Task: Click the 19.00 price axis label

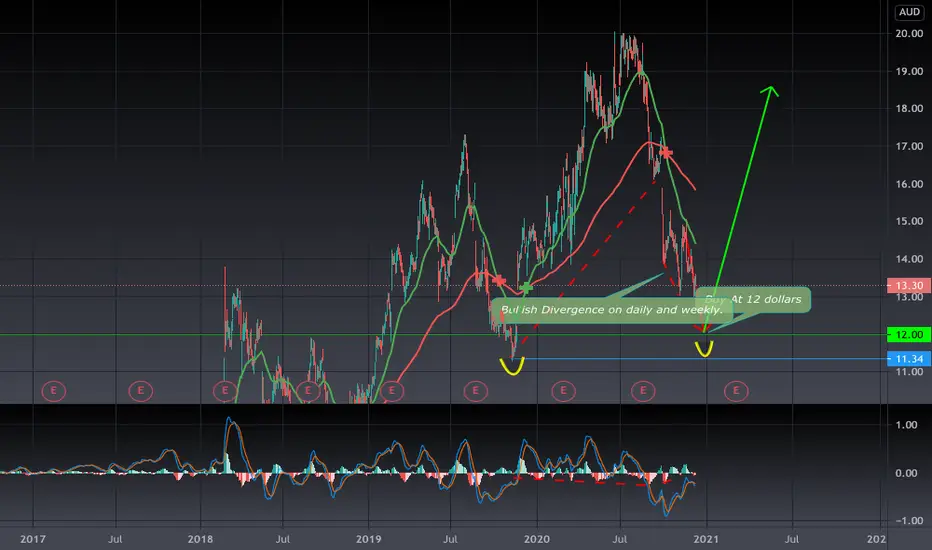Action: (909, 71)
